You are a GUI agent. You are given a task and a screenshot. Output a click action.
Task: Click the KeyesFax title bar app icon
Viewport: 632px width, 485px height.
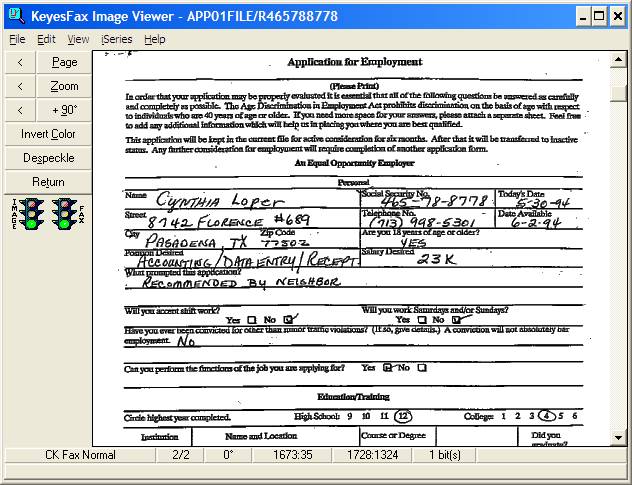(x=16, y=16)
